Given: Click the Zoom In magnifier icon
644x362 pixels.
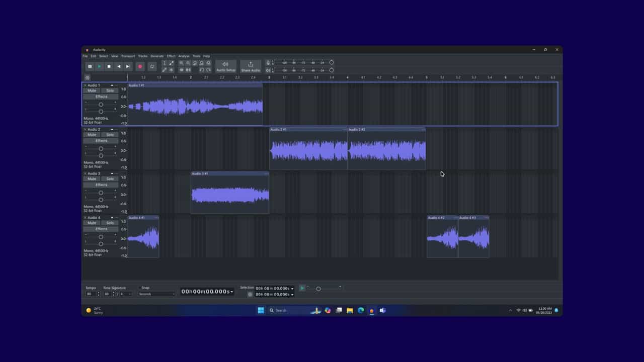Looking at the screenshot, I should [x=181, y=63].
